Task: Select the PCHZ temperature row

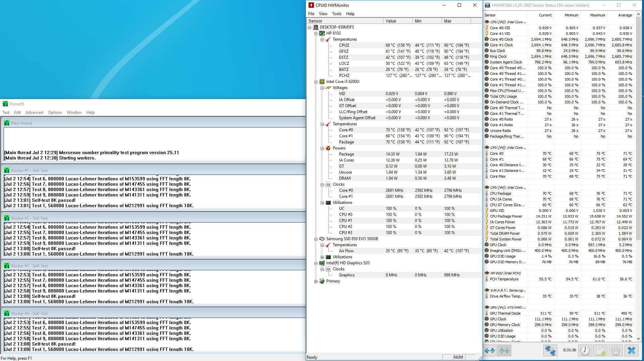Action: [395, 76]
